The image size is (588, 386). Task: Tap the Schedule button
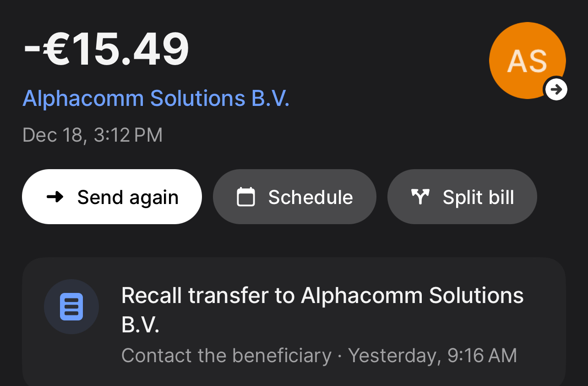tap(294, 197)
